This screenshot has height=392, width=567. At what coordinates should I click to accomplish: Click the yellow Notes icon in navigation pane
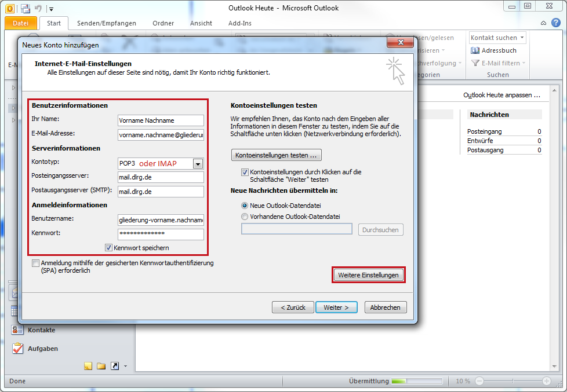click(88, 366)
